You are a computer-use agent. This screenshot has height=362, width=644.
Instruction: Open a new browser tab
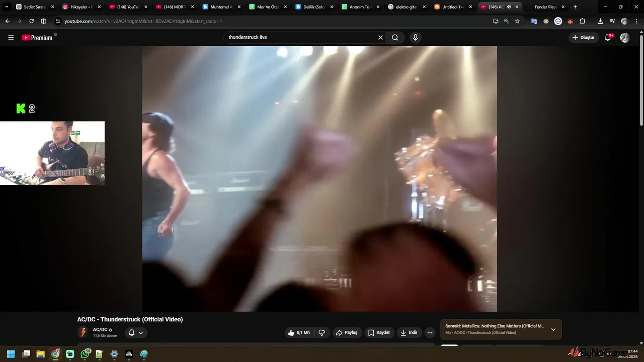point(575,7)
